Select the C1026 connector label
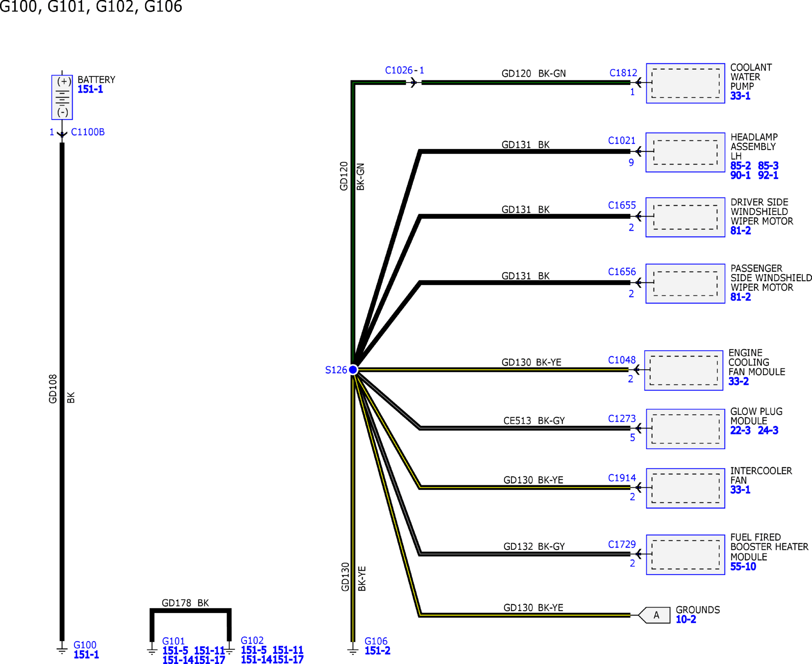Viewport: 812px width, 664px height. tap(399, 71)
